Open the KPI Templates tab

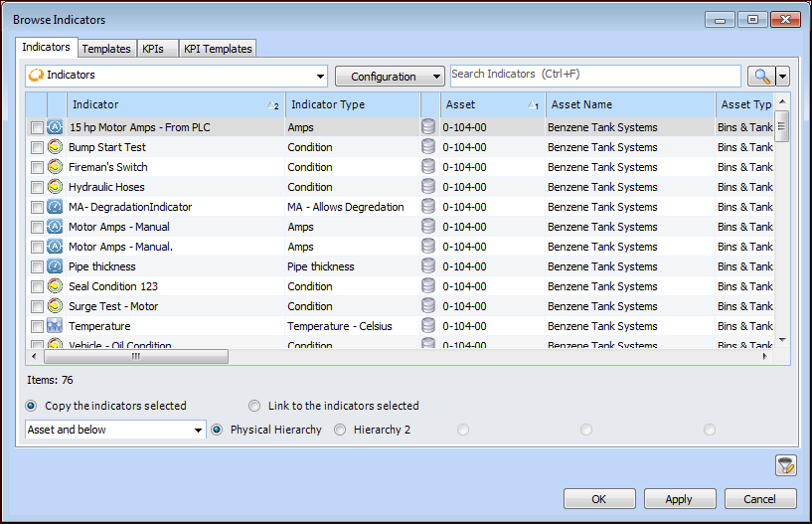pyautogui.click(x=218, y=49)
